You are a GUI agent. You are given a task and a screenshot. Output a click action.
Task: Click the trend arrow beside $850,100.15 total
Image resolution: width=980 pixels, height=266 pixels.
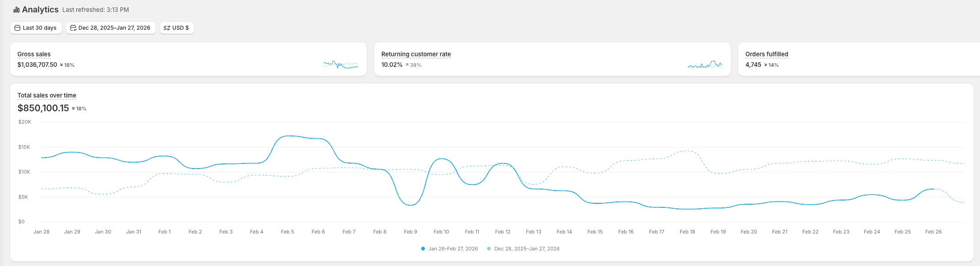[73, 109]
